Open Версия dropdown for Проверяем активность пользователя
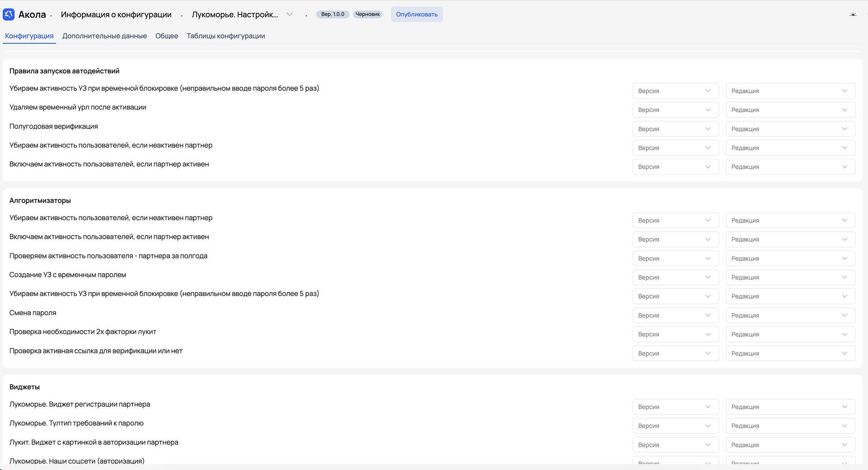 (x=675, y=258)
